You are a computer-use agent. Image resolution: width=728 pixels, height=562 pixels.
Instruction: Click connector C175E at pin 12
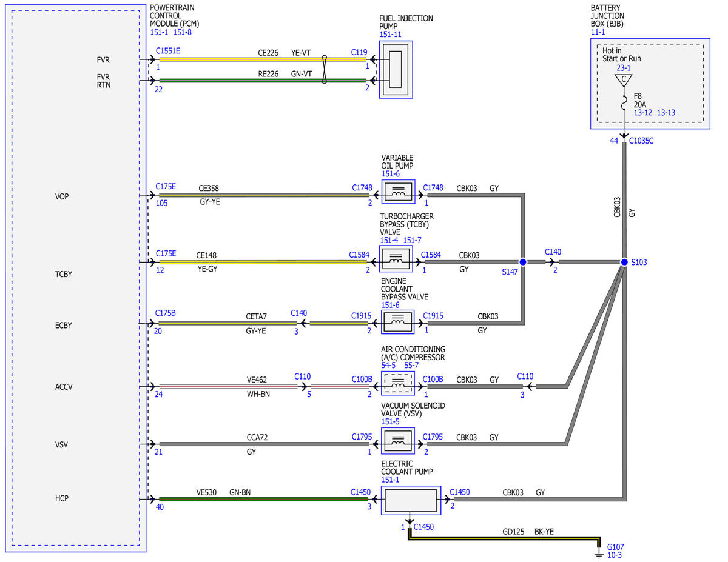pos(166,254)
